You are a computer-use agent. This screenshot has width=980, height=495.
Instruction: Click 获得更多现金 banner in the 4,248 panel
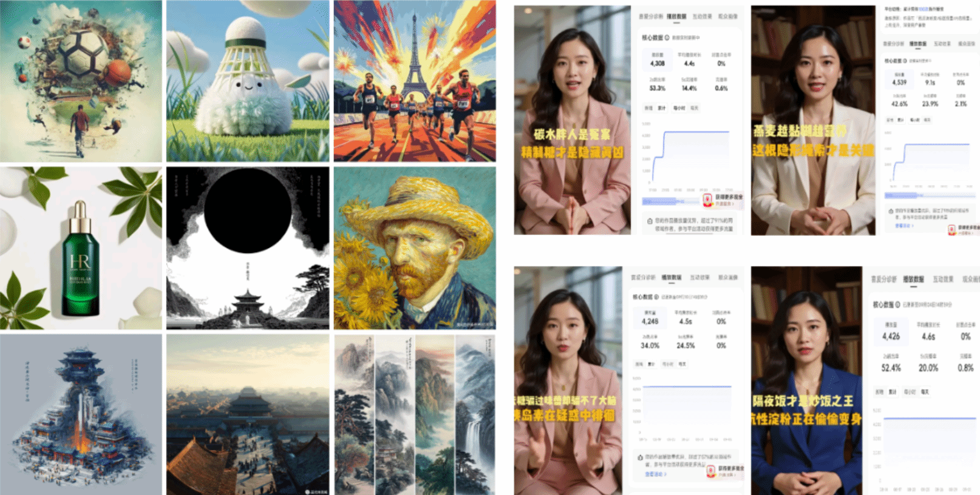coord(725,471)
